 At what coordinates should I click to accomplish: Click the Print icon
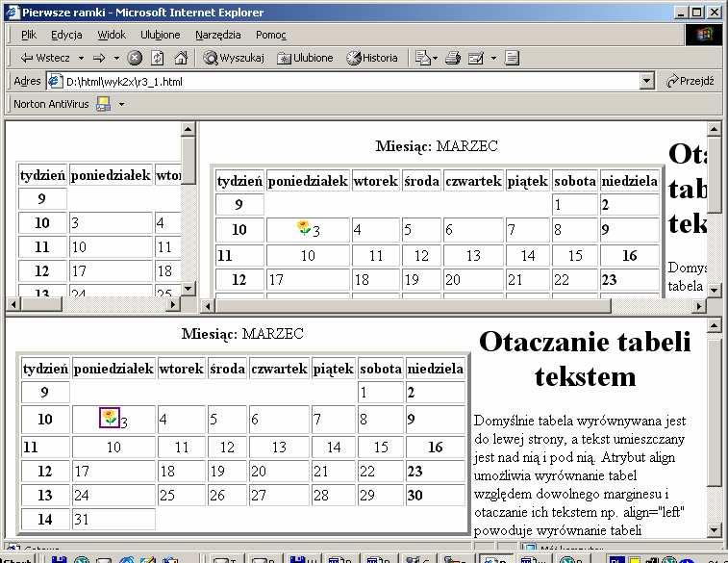pyautogui.click(x=453, y=58)
